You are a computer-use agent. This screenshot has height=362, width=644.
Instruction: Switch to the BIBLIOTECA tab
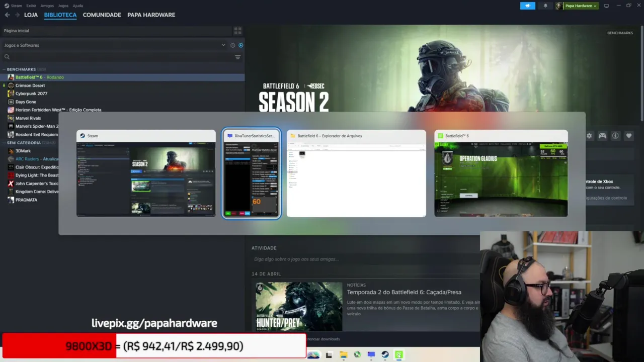(x=60, y=15)
